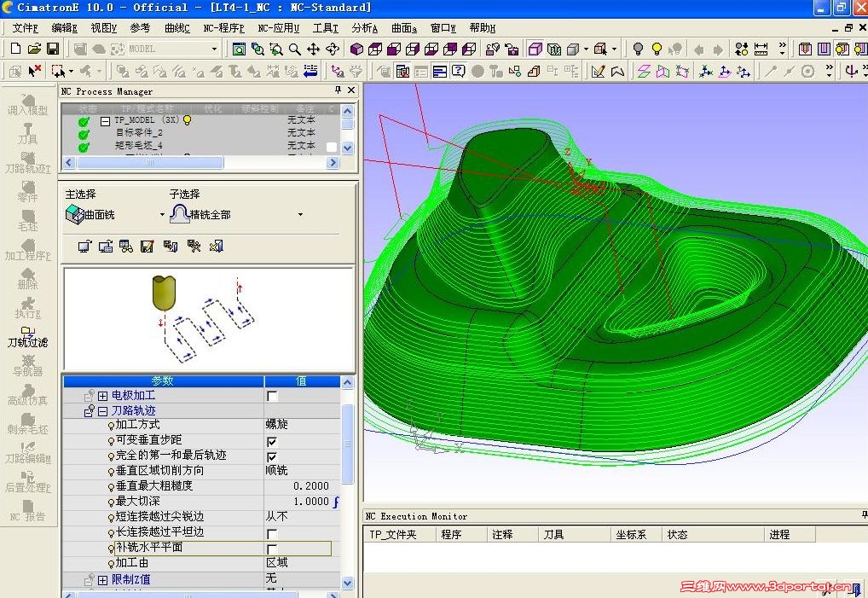Edit the 最大切深 value 1.0000

click(302, 502)
